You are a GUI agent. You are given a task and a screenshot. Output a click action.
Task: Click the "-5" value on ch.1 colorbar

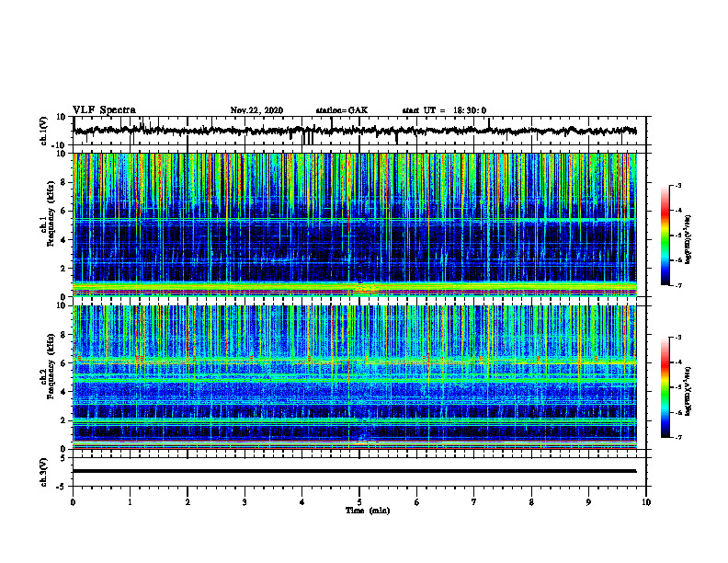coord(677,236)
